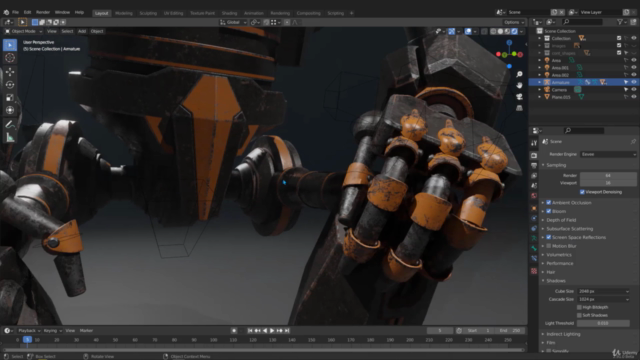The width and height of the screenshot is (640, 360).
Task: Select the Transform tool in left toolbar
Action: (10, 110)
